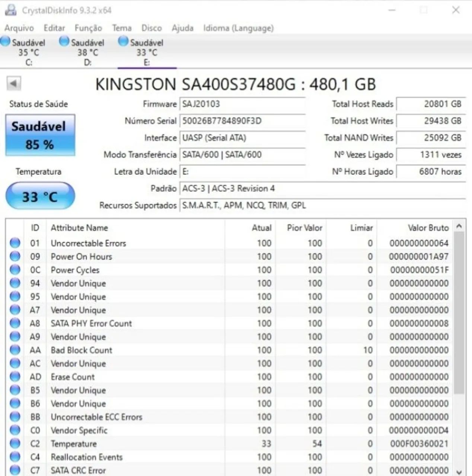Click the status dot for Bad Block Count
The height and width of the screenshot is (476, 472).
pos(15,350)
